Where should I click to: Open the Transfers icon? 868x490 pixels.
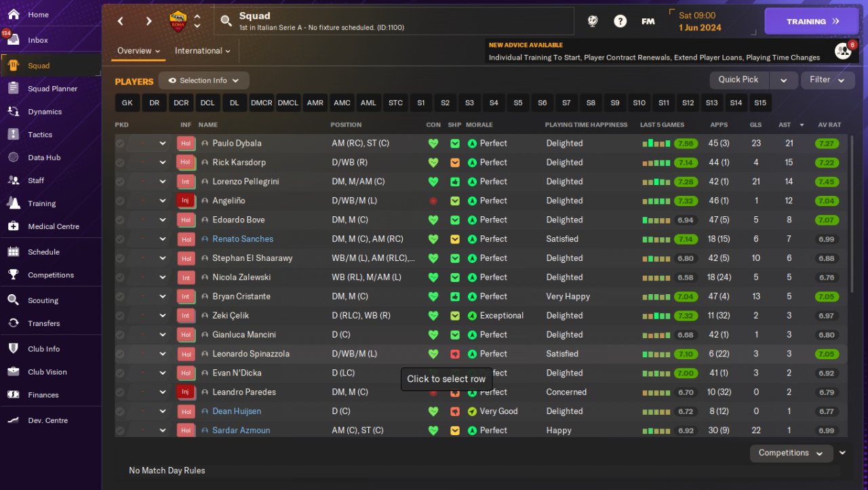coord(13,323)
